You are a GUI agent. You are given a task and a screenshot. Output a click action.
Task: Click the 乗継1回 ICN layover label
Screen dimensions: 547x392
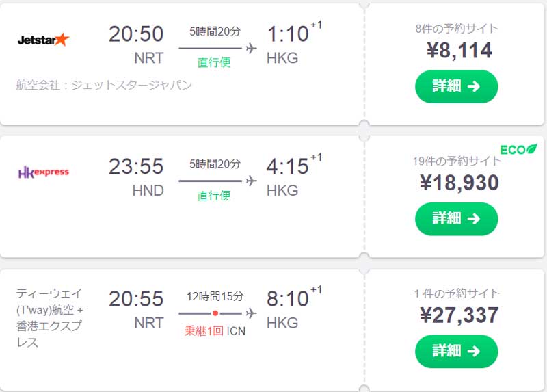pyautogui.click(x=215, y=331)
